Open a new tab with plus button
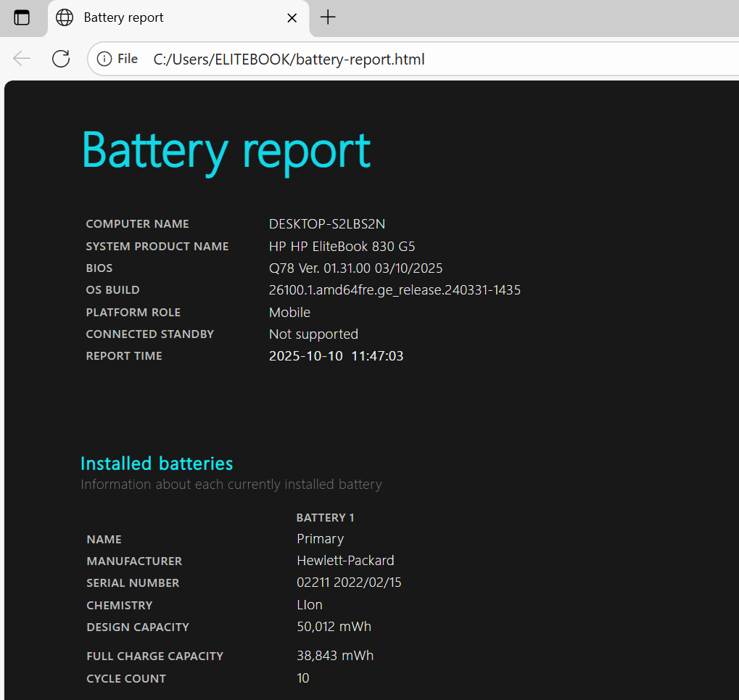Screen dimensions: 739x700 point(328,17)
